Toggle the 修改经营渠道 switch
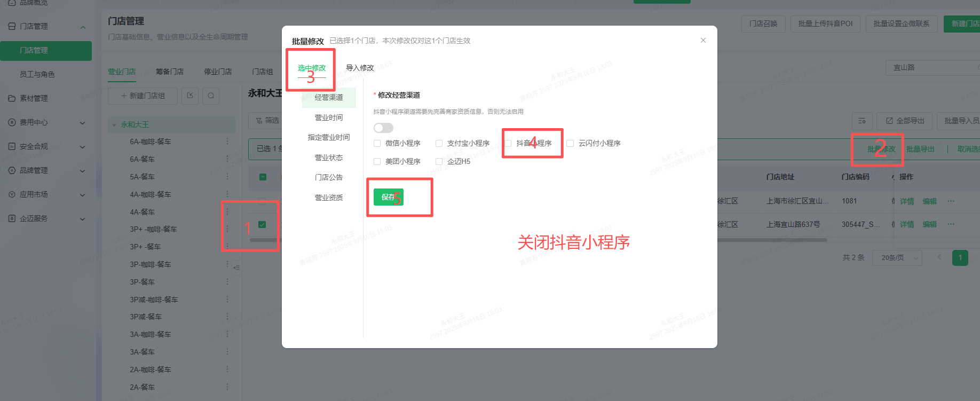 pos(383,128)
